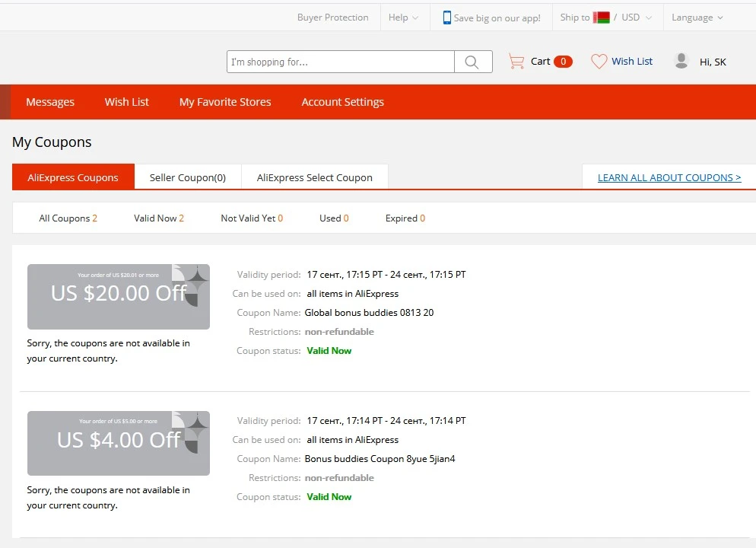
Task: Click validity period with 17:14 PT
Action: (x=386, y=421)
